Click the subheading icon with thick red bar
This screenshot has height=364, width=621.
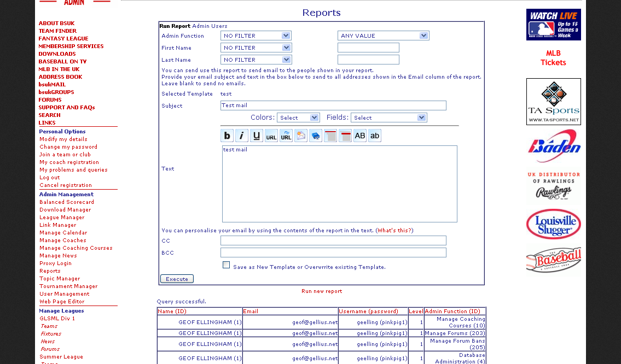coord(345,136)
